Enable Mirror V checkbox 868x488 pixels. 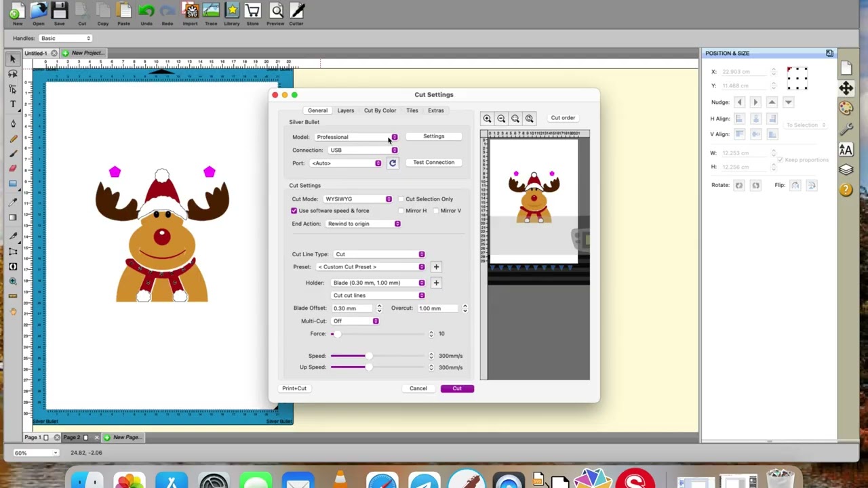[x=436, y=211]
